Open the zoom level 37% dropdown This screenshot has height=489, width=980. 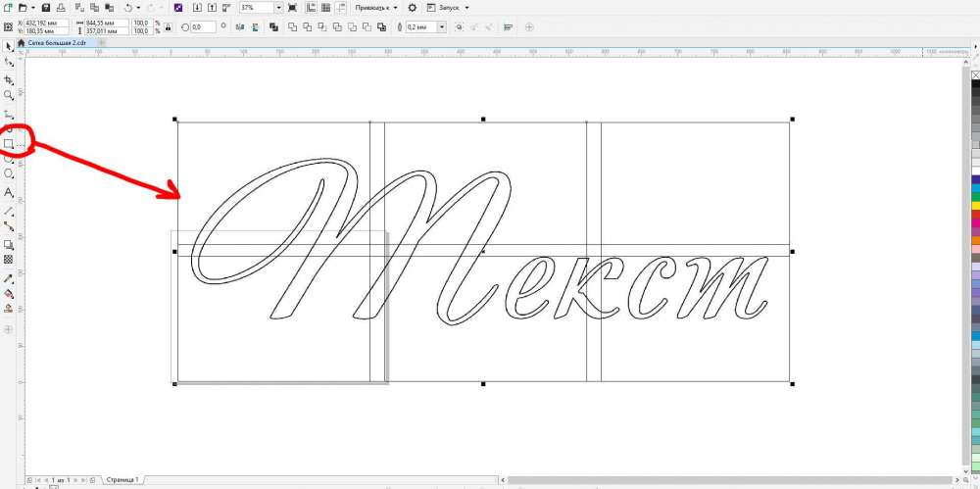[x=278, y=7]
